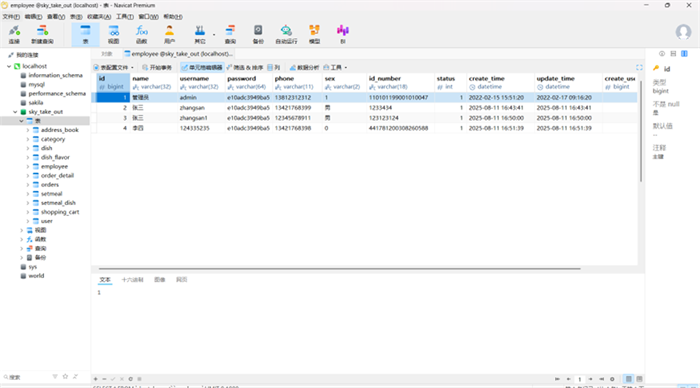Go to the last page of records
This screenshot has height=388, width=700.
pyautogui.click(x=601, y=379)
